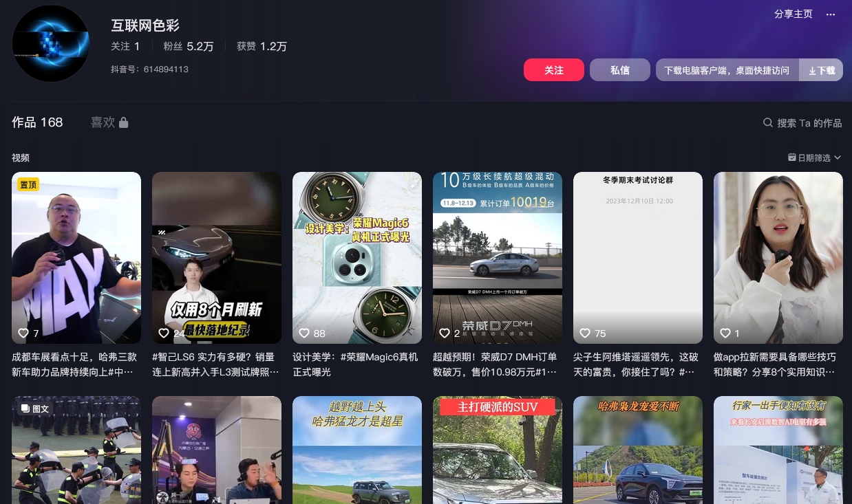Click the download arrow button
Screen dimensions: 852x504
(821, 70)
